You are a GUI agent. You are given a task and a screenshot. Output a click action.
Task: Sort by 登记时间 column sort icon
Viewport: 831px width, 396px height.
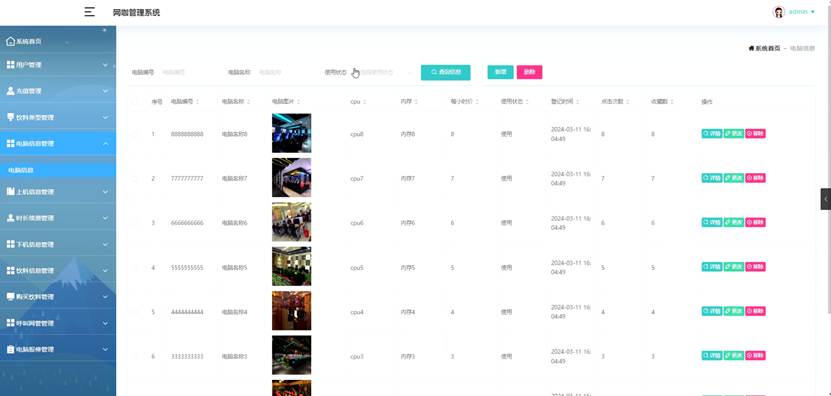[x=578, y=101]
